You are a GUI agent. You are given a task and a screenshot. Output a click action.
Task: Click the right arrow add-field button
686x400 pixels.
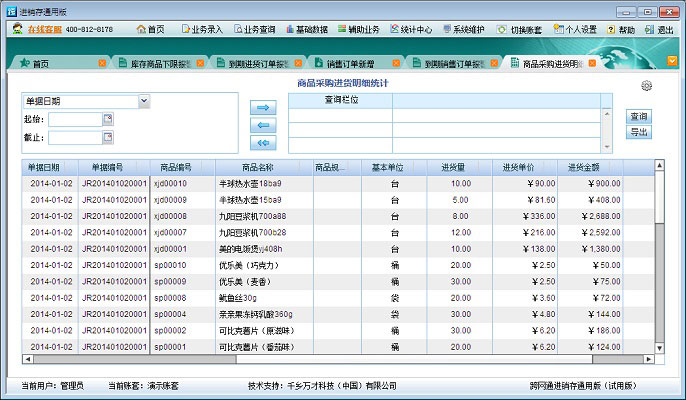(x=263, y=107)
